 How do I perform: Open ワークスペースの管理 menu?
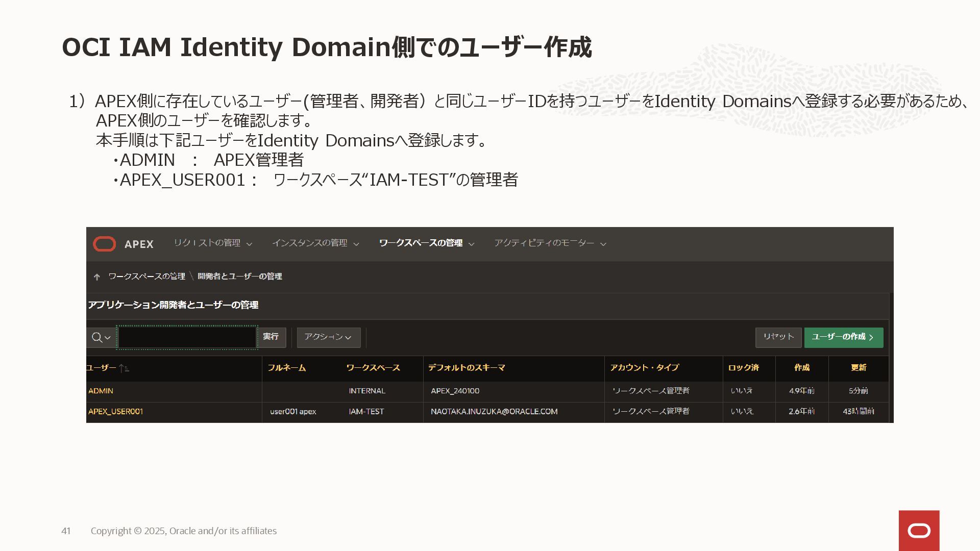tap(421, 243)
